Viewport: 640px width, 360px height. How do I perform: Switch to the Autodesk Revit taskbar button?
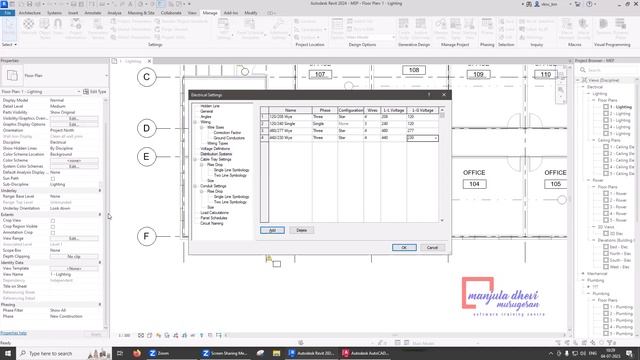click(x=311, y=353)
